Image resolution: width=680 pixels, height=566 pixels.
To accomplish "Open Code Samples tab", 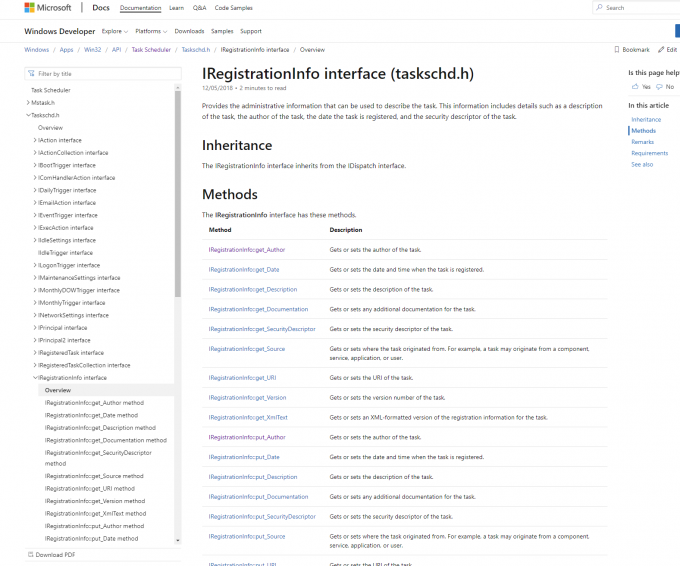I will tap(233, 8).
